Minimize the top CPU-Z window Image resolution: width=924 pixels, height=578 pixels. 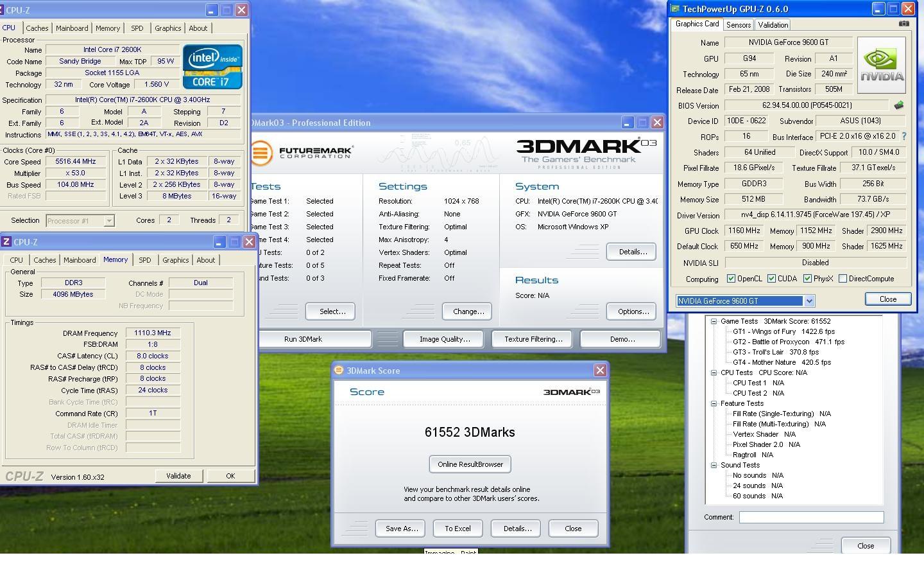pyautogui.click(x=211, y=10)
